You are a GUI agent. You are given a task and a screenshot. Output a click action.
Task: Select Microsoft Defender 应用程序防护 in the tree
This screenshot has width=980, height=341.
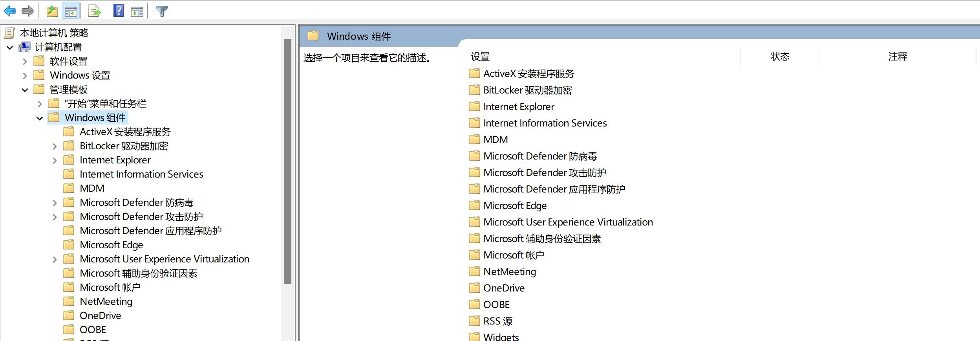[x=150, y=231]
